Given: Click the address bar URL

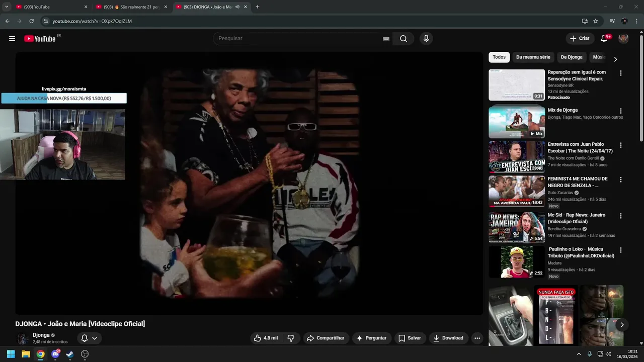Looking at the screenshot, I should tap(92, 21).
